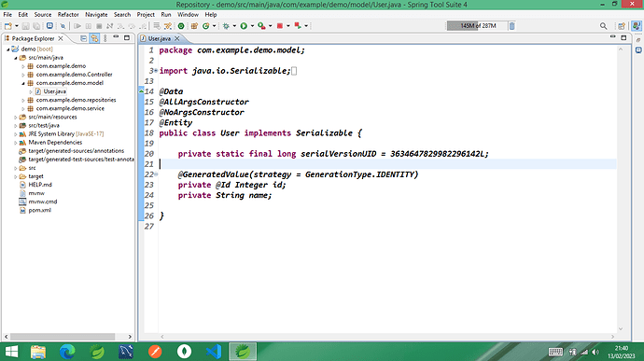This screenshot has height=361, width=644.
Task: Switch to the User.java editor tab
Action: click(160, 38)
